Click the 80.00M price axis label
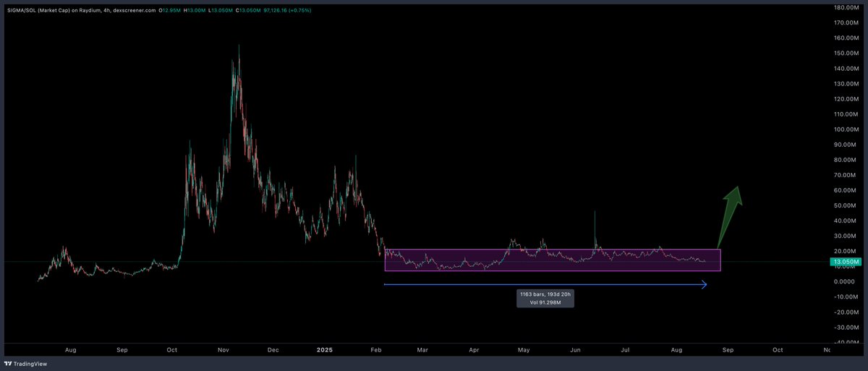 click(843, 160)
